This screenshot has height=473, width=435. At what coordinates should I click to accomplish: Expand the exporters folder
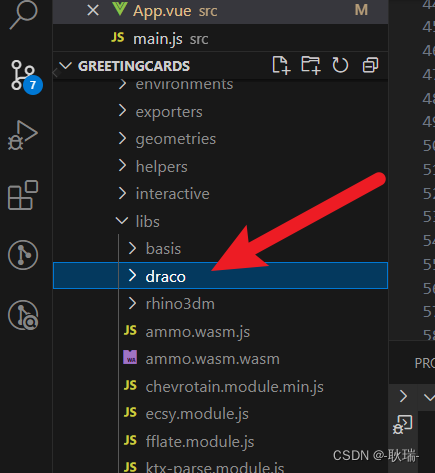(220, 112)
